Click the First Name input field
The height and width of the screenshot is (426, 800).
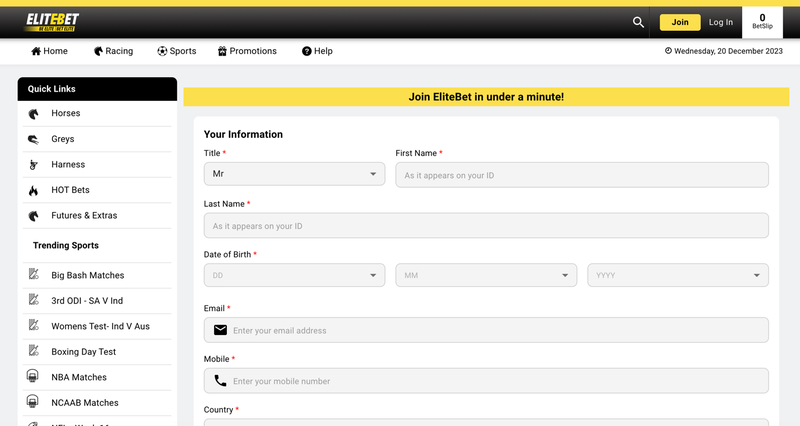pos(582,175)
